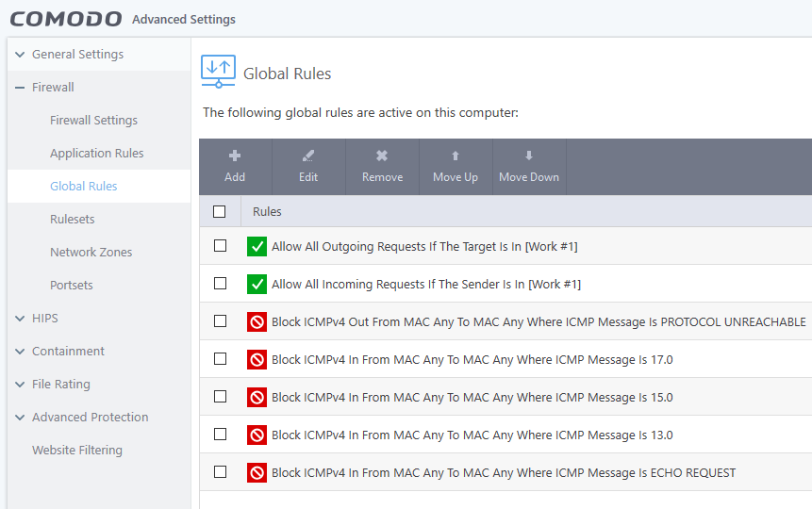The width and height of the screenshot is (812, 509).
Task: Click General Settings label
Action: [77, 55]
